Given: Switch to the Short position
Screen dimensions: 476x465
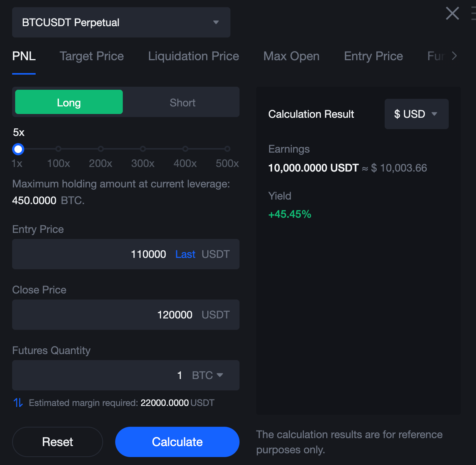Looking at the screenshot, I should 182,102.
